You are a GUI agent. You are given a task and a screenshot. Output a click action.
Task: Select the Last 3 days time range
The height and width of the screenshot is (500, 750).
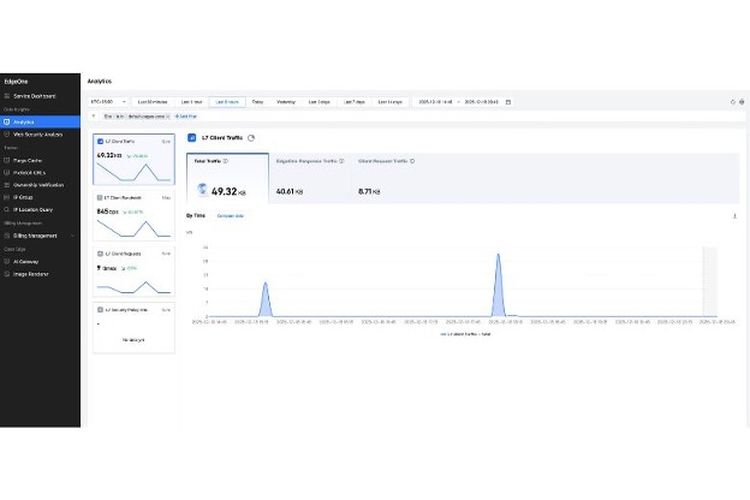(x=319, y=102)
